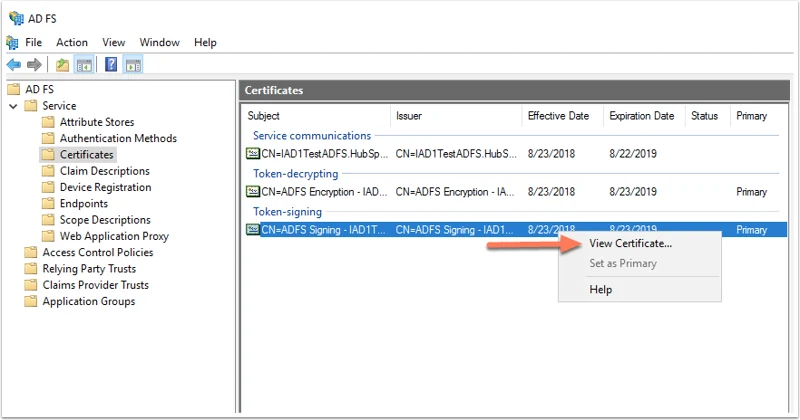Select the Access Control Policies tree item
800x420 pixels.
pos(98,253)
